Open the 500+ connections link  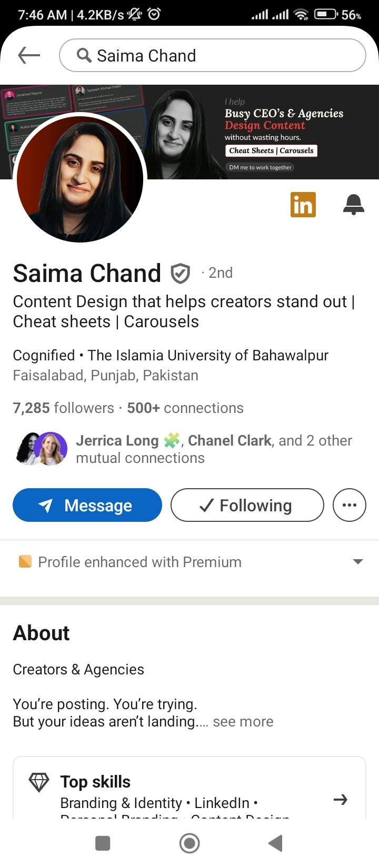(x=185, y=408)
